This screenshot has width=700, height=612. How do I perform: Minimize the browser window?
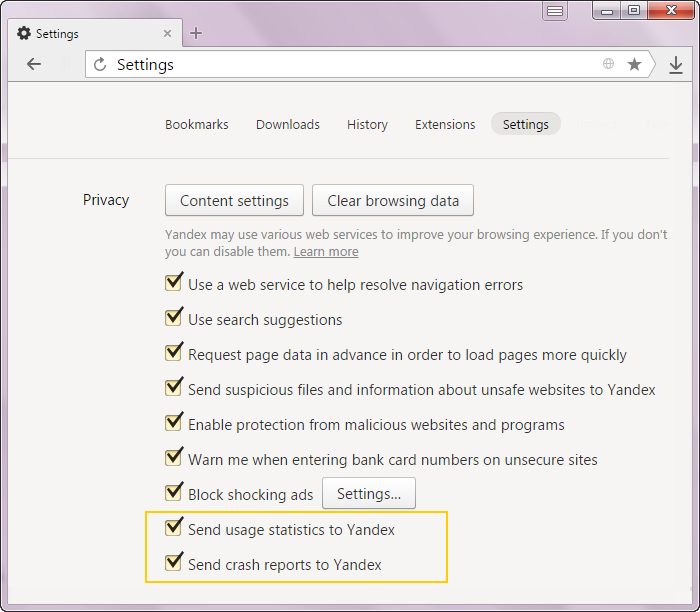point(607,11)
